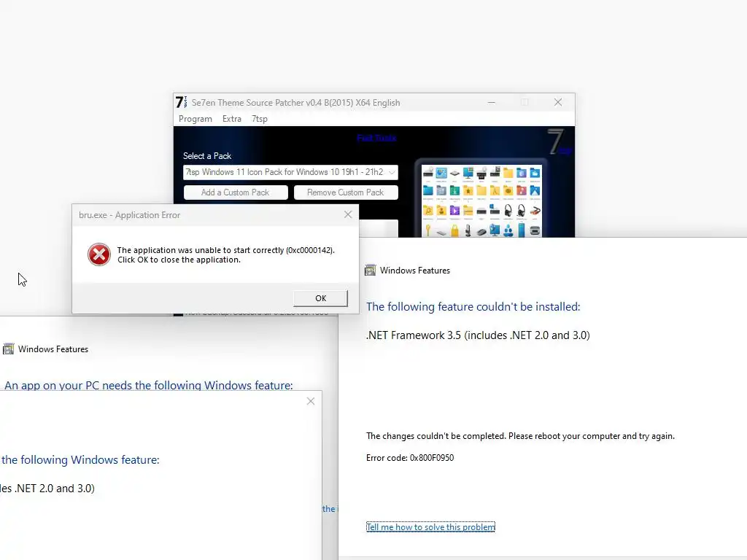This screenshot has width=747, height=560.
Task: Click 'An app on your PC needs' heading
Action: click(x=149, y=385)
